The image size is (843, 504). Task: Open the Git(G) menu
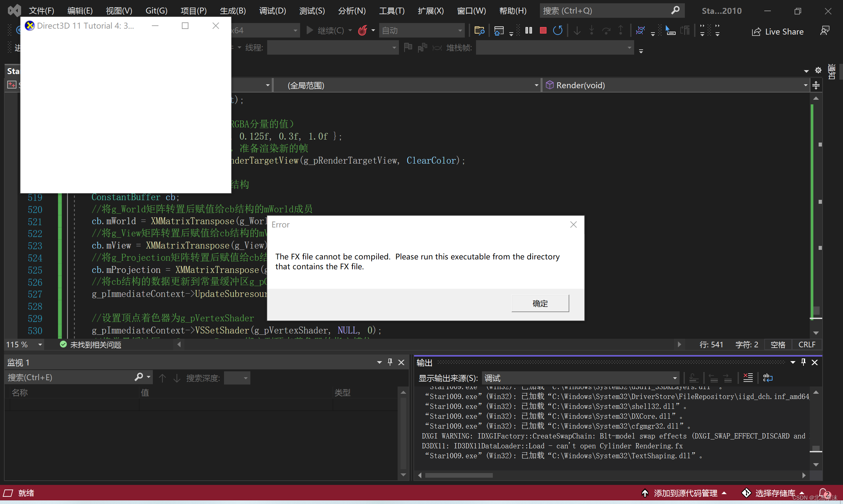click(156, 11)
